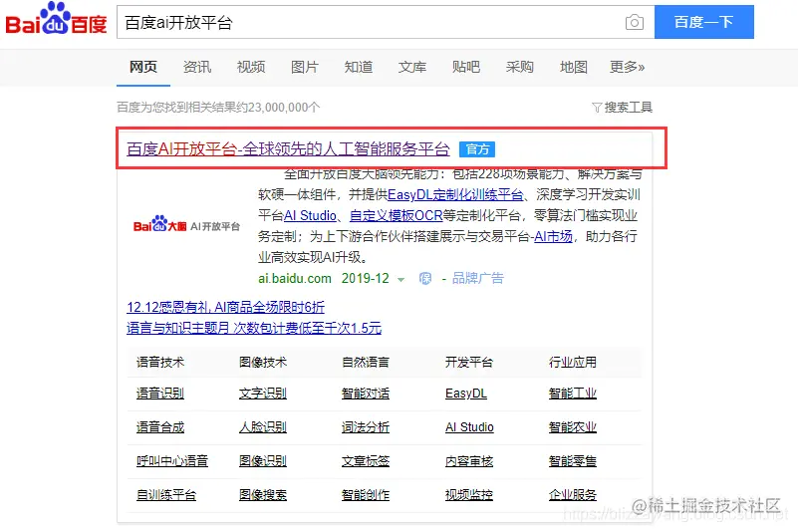
Task: Open the 内容审核 link
Action: 469,460
